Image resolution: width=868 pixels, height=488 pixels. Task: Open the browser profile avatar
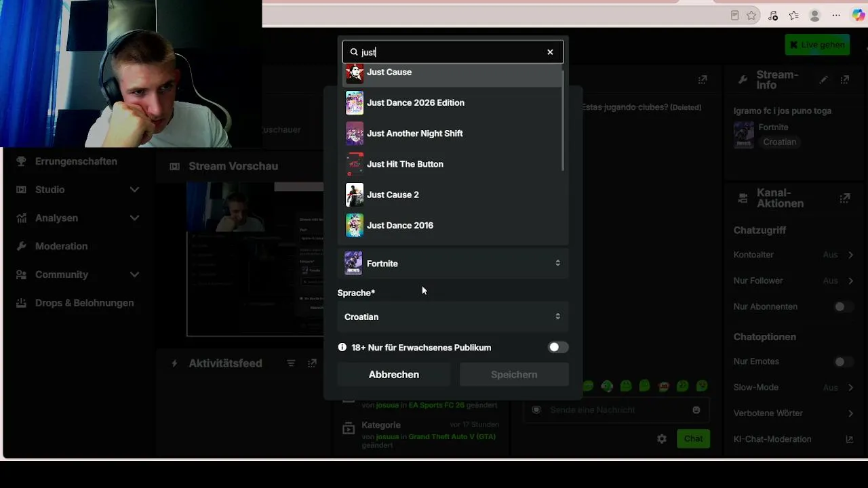[x=815, y=16]
